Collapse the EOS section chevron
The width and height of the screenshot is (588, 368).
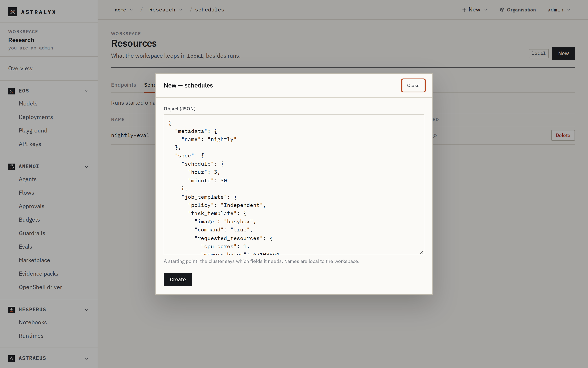tap(87, 91)
